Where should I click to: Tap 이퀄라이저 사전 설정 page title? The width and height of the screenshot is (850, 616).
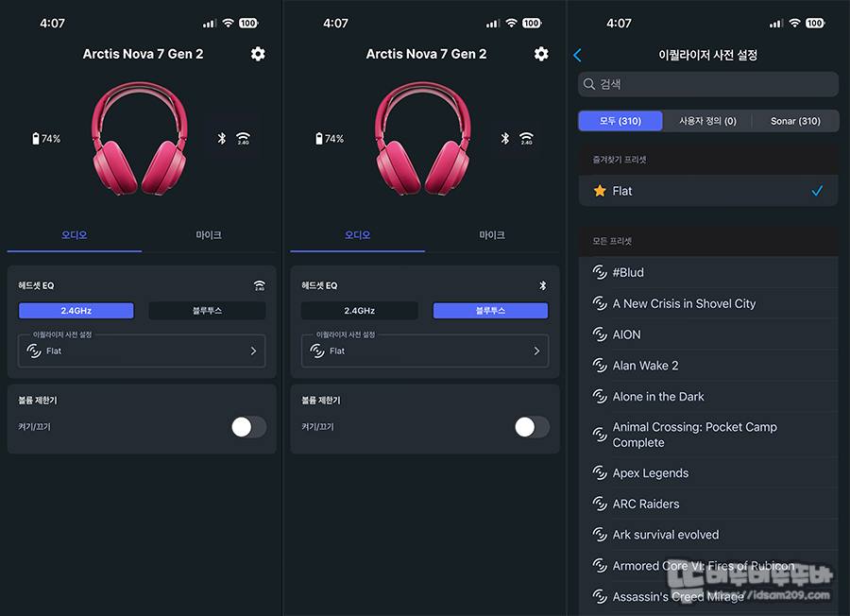pos(707,55)
